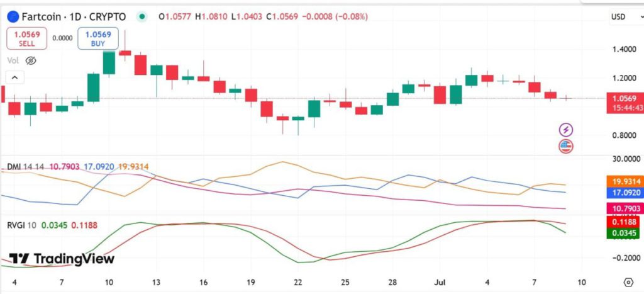
Task: Click the current price label 1.0569
Action: (x=625, y=99)
